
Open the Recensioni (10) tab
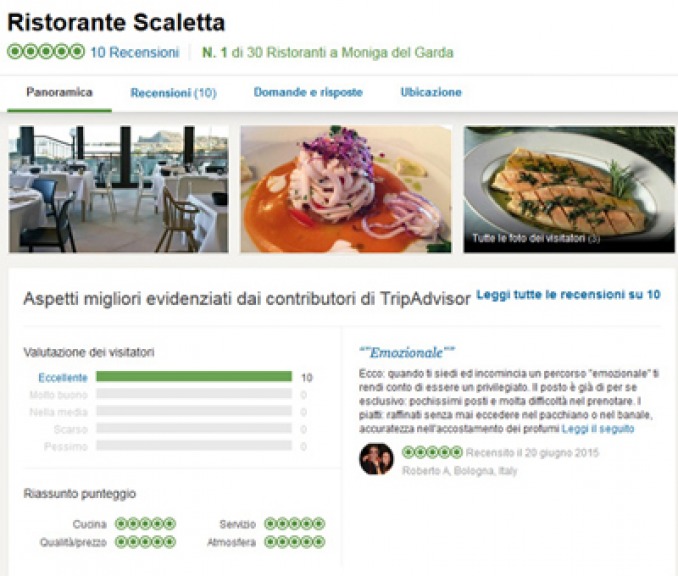[173, 93]
